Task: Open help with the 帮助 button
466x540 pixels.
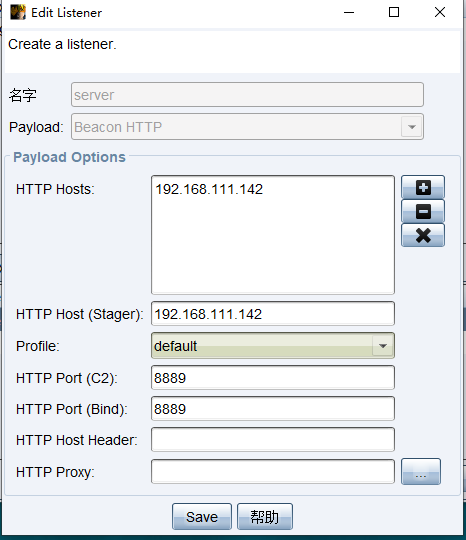Action: (x=265, y=517)
